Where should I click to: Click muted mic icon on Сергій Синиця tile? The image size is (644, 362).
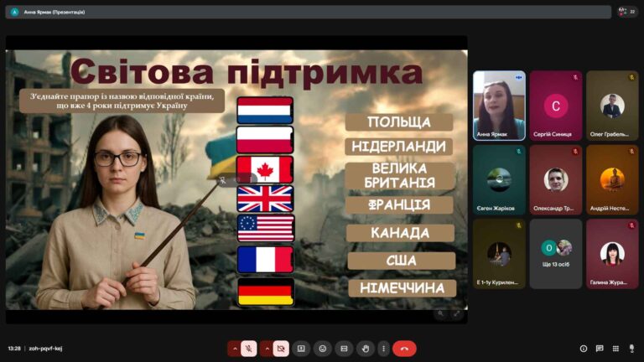575,77
